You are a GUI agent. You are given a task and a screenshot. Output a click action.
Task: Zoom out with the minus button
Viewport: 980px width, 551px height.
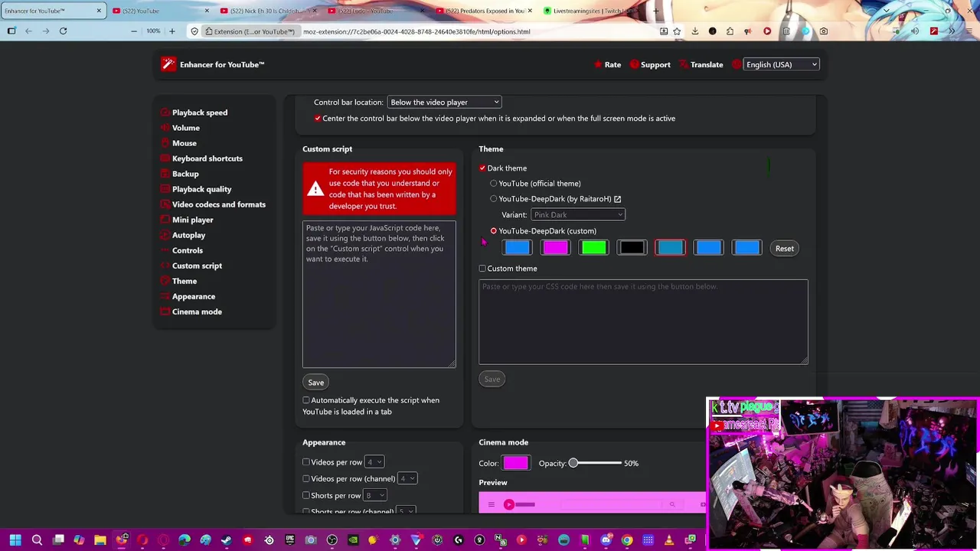point(134,31)
